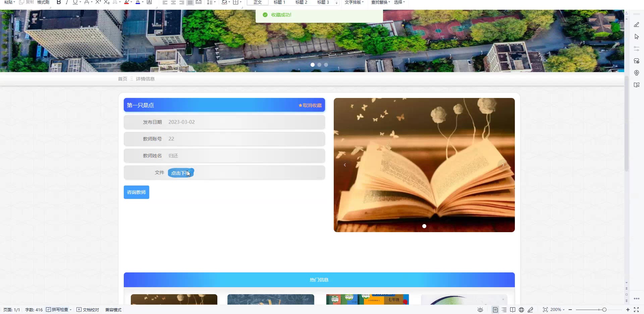Toggle italic formatting in the toolbar
This screenshot has height=314, width=644.
(67, 2)
